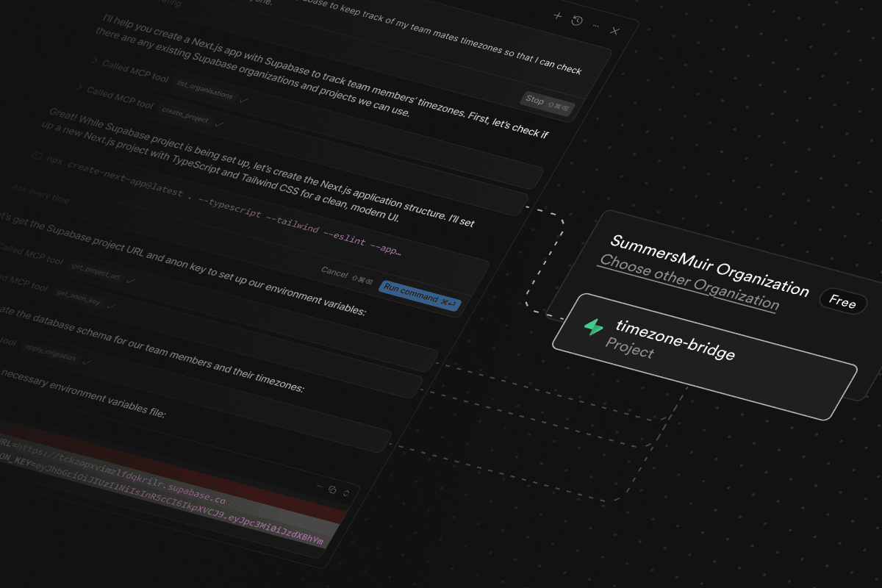Click the get_project_url tool badge
Screen dimensions: 882x588
96,270
